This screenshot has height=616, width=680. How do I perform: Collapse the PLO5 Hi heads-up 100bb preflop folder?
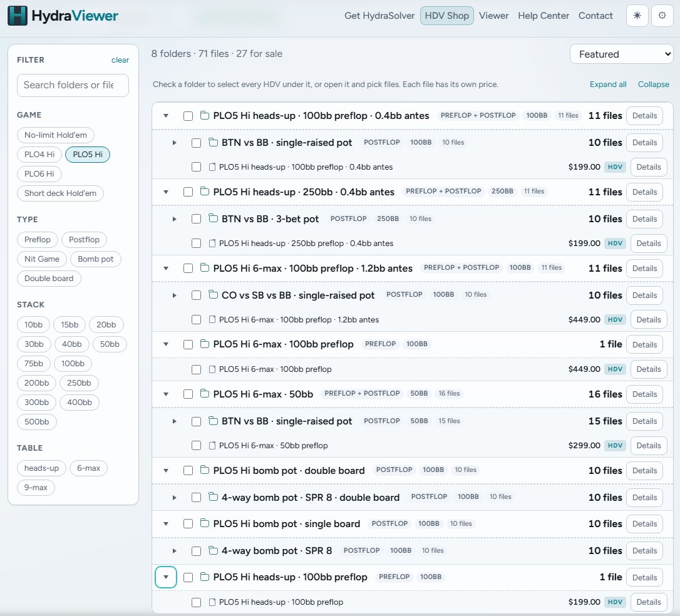click(x=166, y=577)
